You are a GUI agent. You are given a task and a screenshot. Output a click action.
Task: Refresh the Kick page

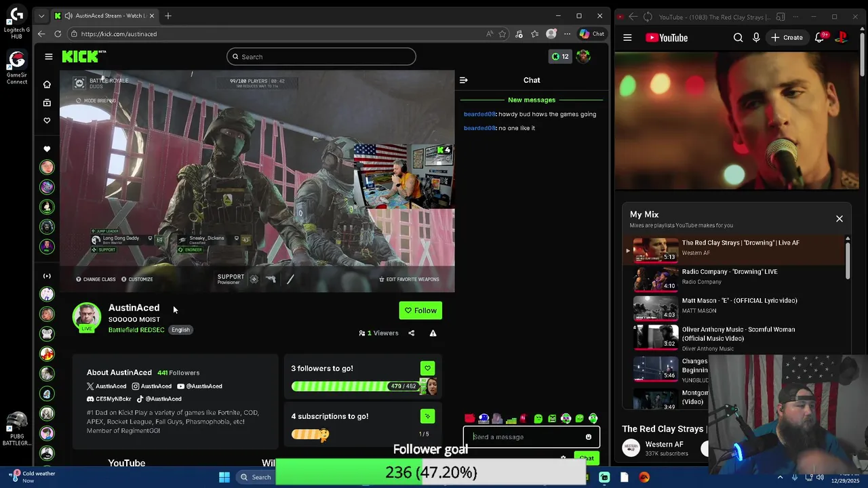click(x=58, y=34)
